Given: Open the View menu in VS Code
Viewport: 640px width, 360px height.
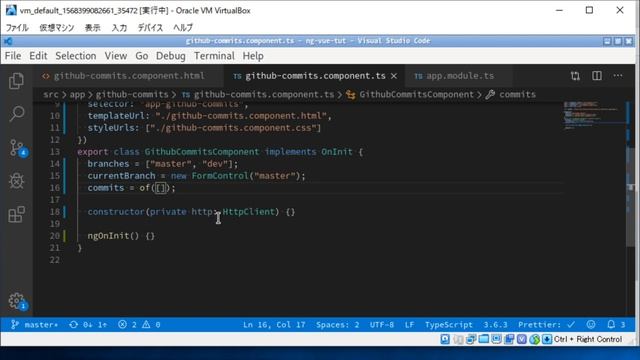Looking at the screenshot, I should (x=116, y=56).
